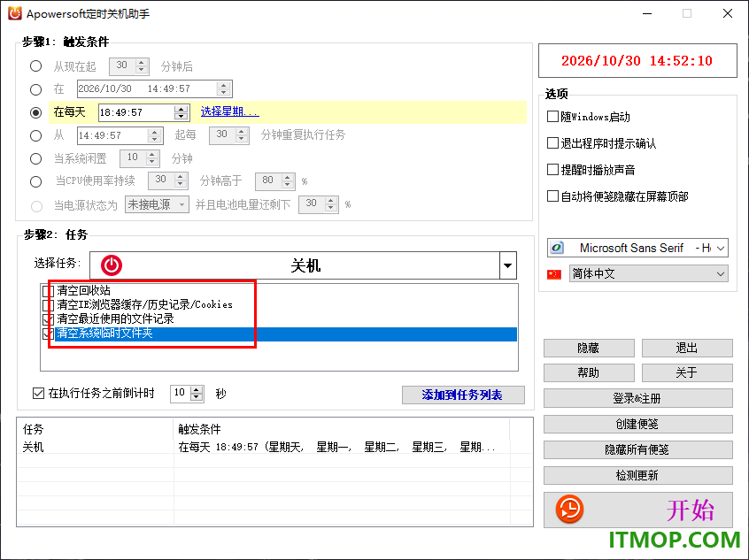Check 清空回收站 option
The width and height of the screenshot is (749, 560).
coord(48,291)
